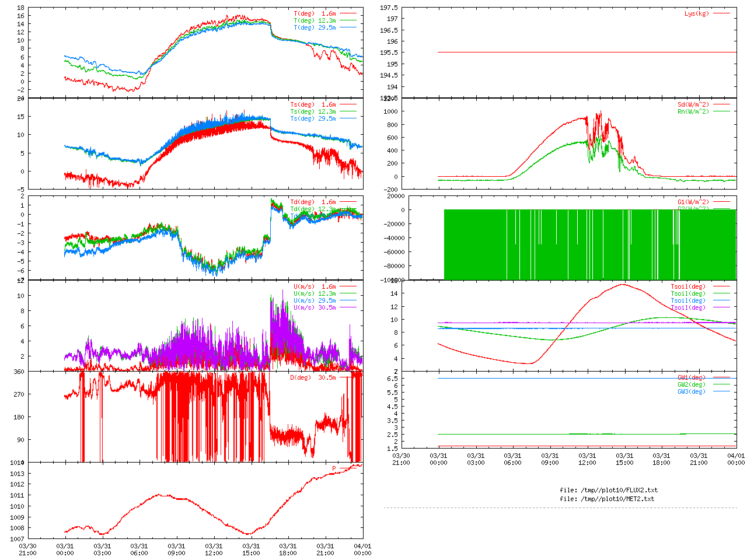Screen dimensions: 747x560
Task: Click the 180 tick on the wind direction axis
Action: (19, 417)
